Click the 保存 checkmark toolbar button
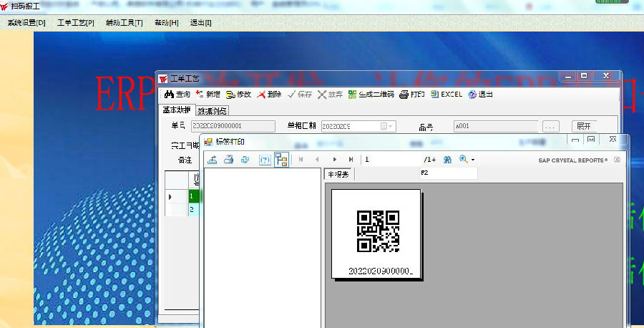Screen dimensions: 644x328 pyautogui.click(x=300, y=94)
